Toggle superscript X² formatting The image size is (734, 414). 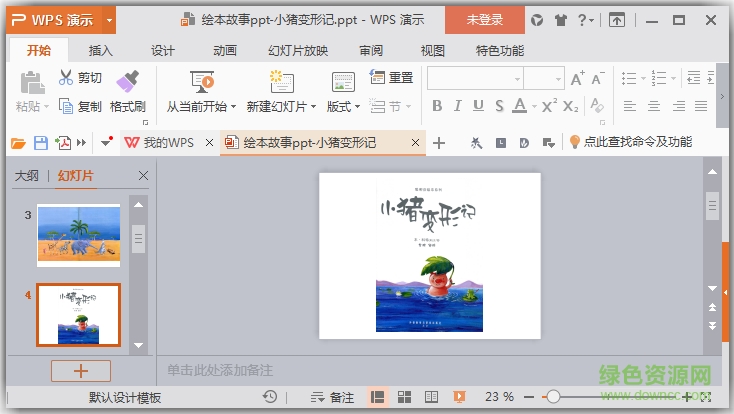(x=550, y=106)
